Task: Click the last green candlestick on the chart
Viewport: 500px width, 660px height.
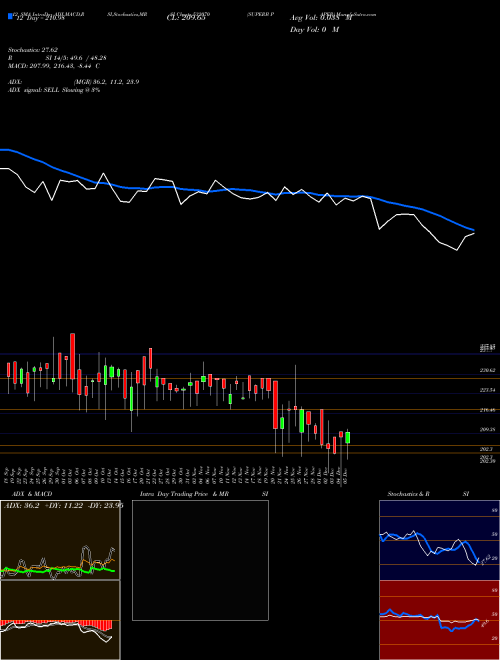Action: tap(348, 438)
